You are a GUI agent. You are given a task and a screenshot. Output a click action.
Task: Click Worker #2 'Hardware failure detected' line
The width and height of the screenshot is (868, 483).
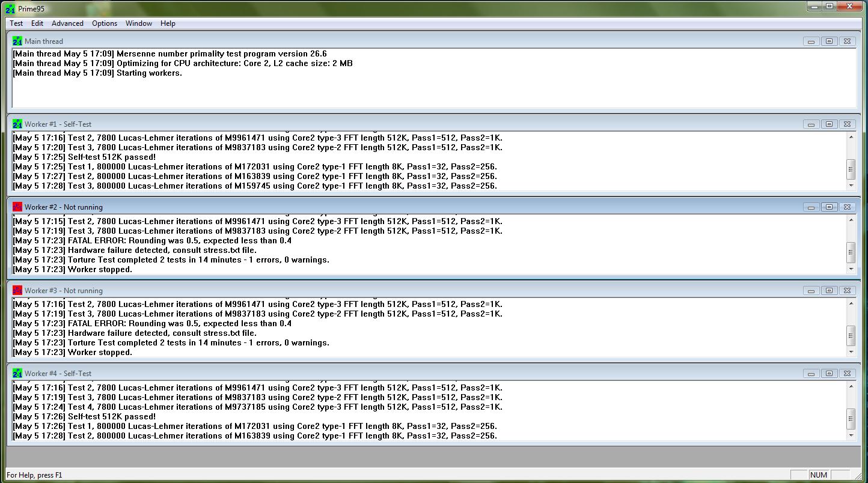click(x=135, y=250)
